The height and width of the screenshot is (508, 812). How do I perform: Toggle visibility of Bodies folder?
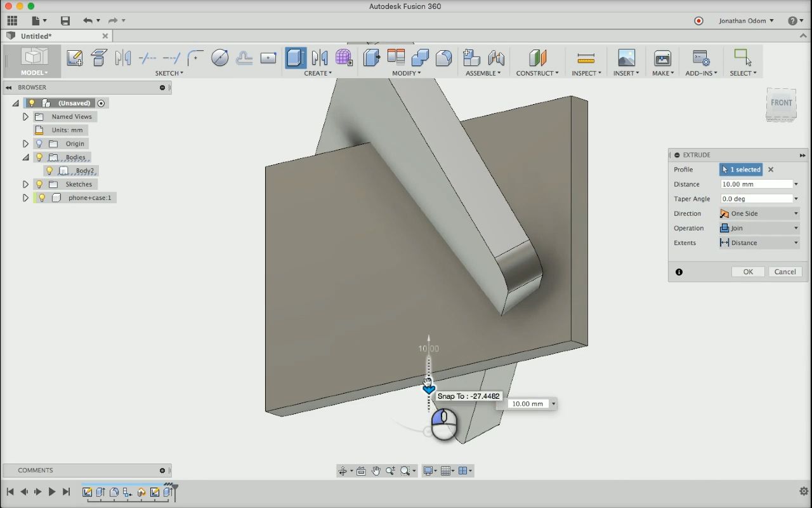click(39, 157)
